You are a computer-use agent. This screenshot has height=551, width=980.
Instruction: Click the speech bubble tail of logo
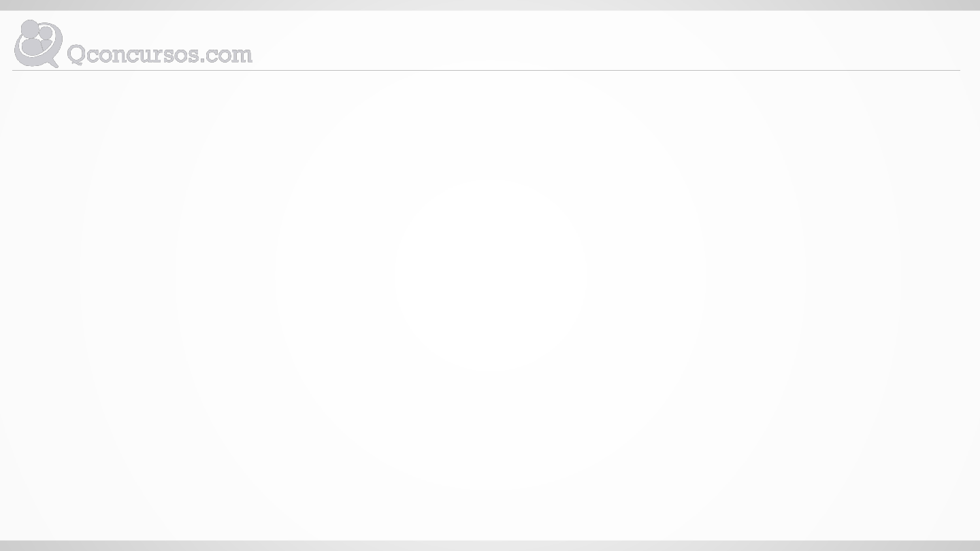pyautogui.click(x=51, y=62)
